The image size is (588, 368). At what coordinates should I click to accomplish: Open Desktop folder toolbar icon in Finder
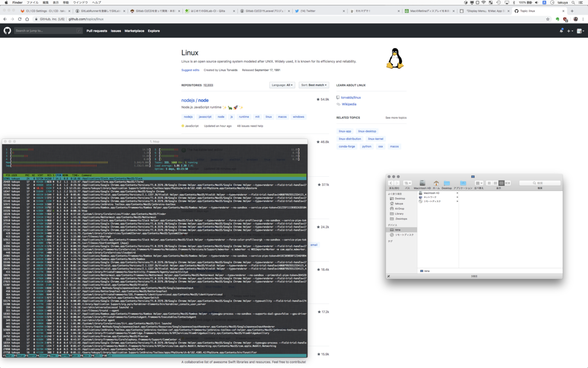[x=447, y=183]
